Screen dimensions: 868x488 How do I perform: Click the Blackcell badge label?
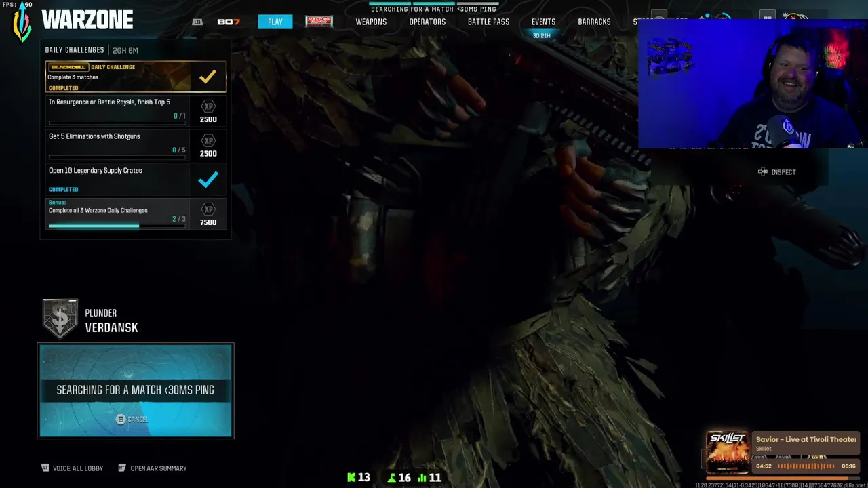69,67
